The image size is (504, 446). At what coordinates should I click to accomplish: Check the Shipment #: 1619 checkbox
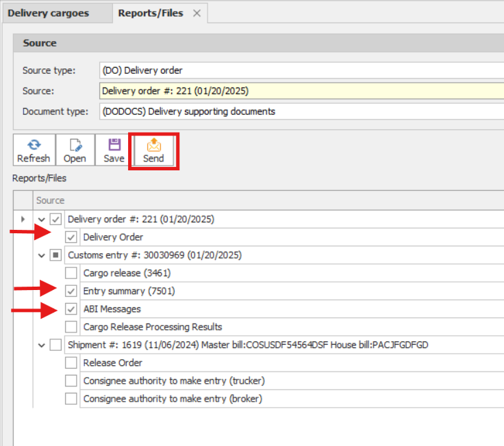pyautogui.click(x=55, y=345)
